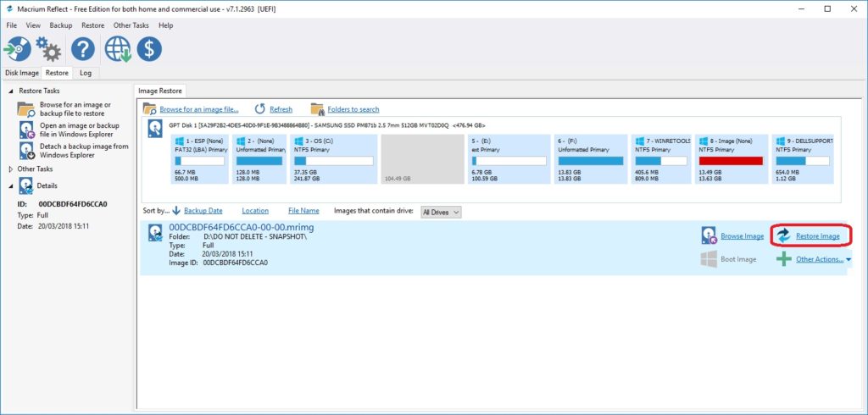Open the Other Tasks menu
Viewport: 868px width, 415px height.
pos(131,25)
